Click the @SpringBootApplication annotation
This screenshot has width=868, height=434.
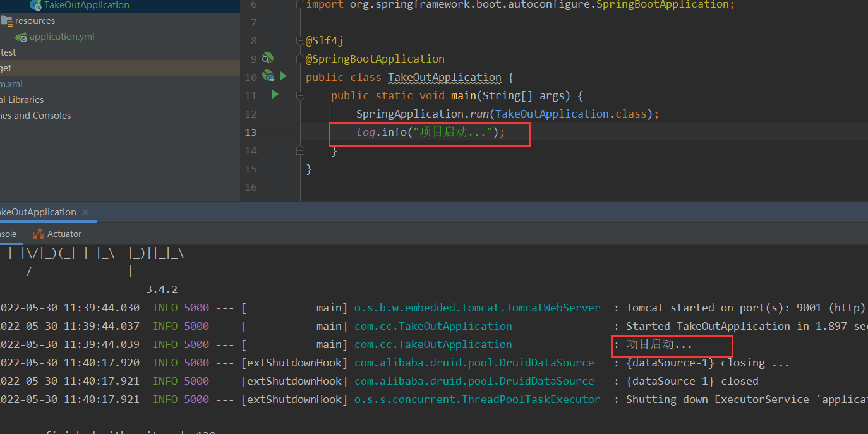click(x=375, y=59)
